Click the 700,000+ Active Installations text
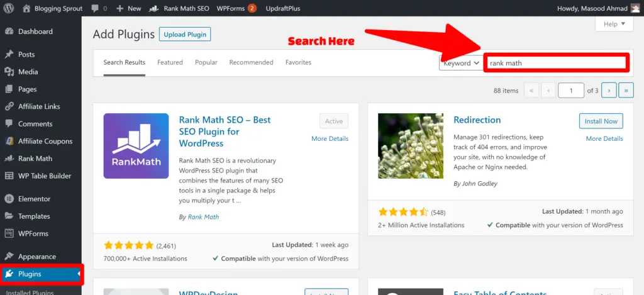The height and width of the screenshot is (295, 644). 145,259
